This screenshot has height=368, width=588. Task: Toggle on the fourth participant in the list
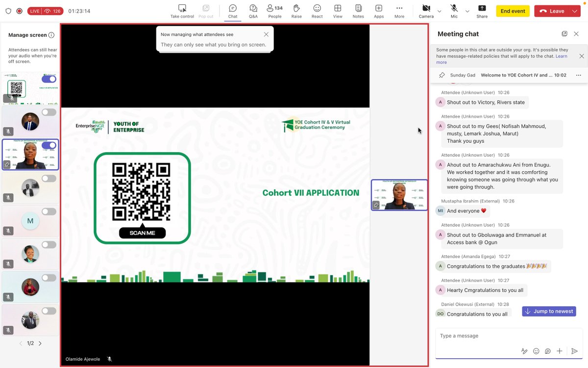(x=49, y=179)
